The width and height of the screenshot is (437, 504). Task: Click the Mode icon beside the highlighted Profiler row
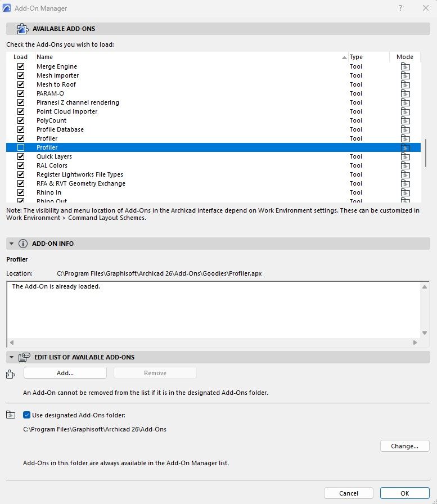(x=406, y=147)
